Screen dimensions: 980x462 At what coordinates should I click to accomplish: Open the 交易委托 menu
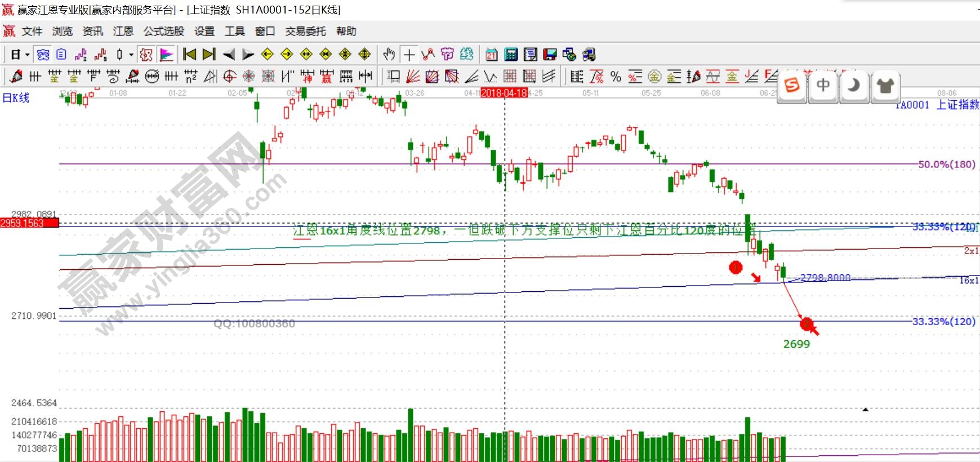tap(305, 32)
